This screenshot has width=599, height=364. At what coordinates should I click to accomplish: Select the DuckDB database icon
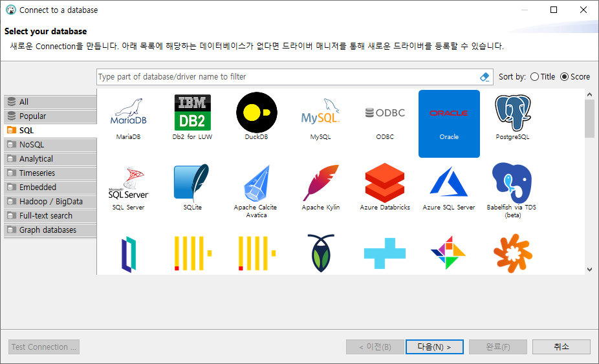click(x=256, y=112)
